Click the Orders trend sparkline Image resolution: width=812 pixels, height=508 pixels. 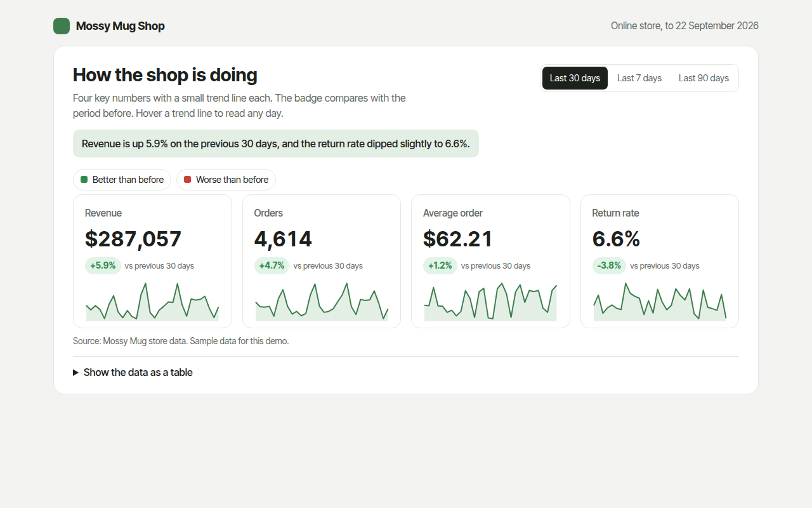322,301
